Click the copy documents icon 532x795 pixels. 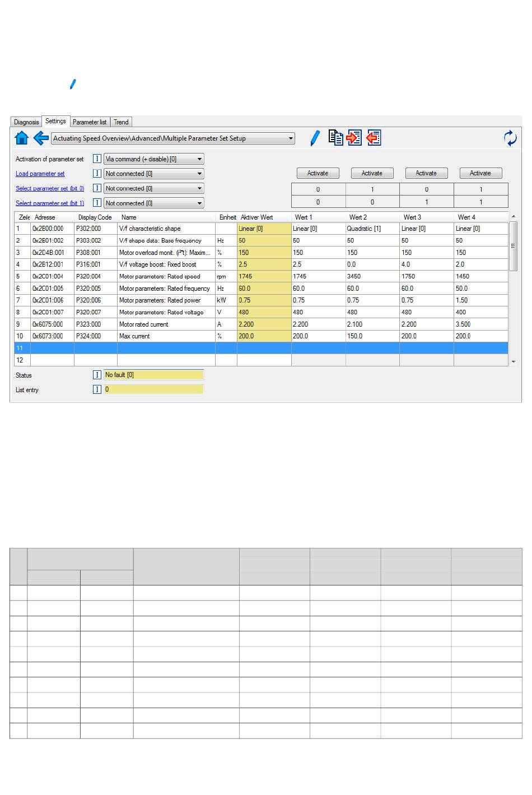(x=335, y=138)
